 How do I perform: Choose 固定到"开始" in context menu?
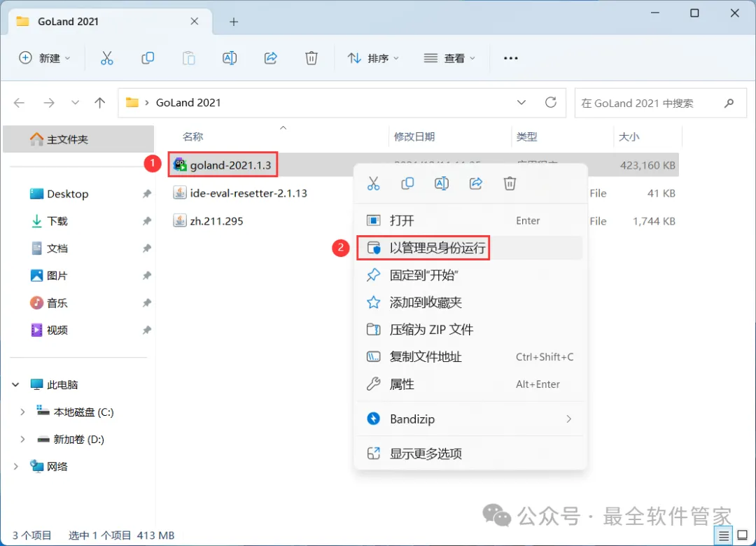point(470,275)
